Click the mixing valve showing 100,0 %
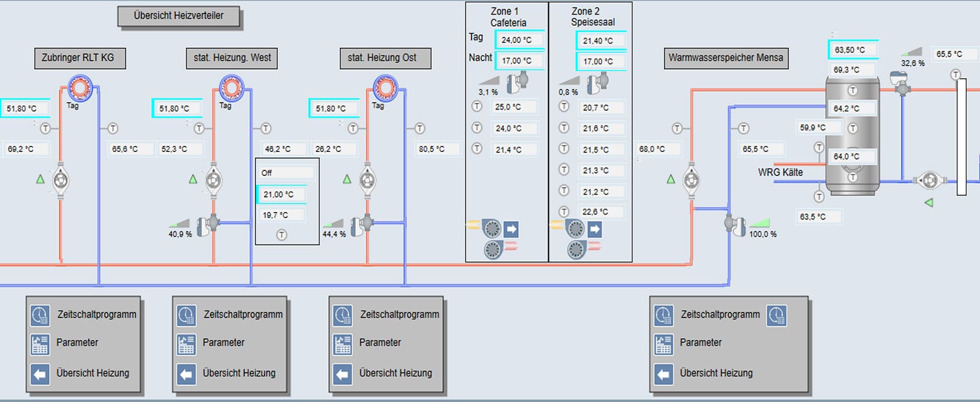The width and height of the screenshot is (980, 402). [732, 224]
